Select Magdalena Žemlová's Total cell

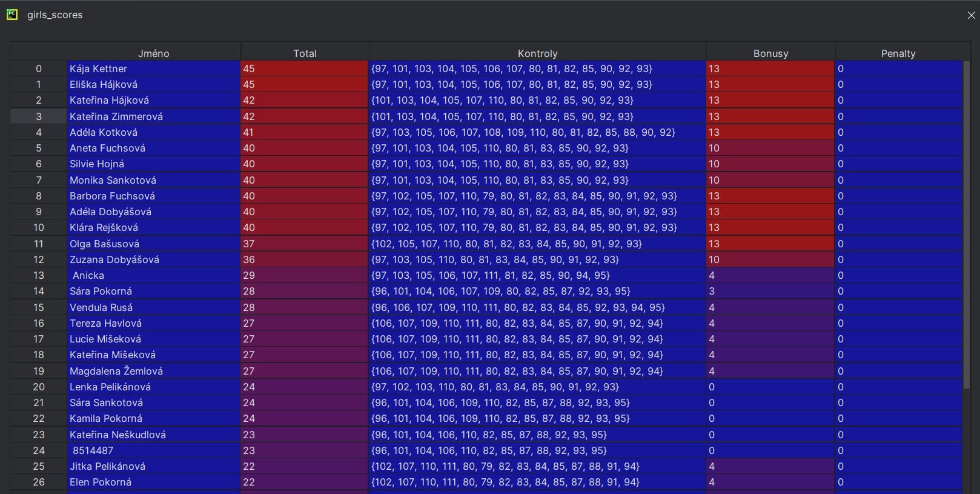coord(305,371)
